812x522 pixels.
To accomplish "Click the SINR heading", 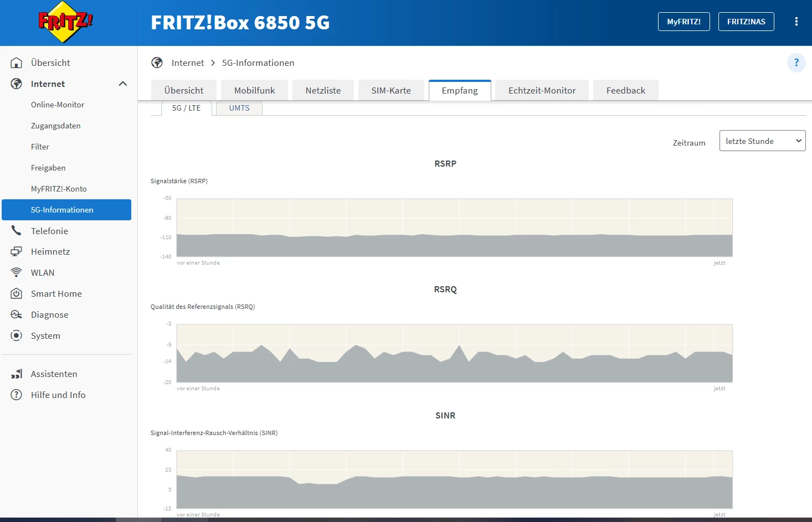I will pos(445,415).
